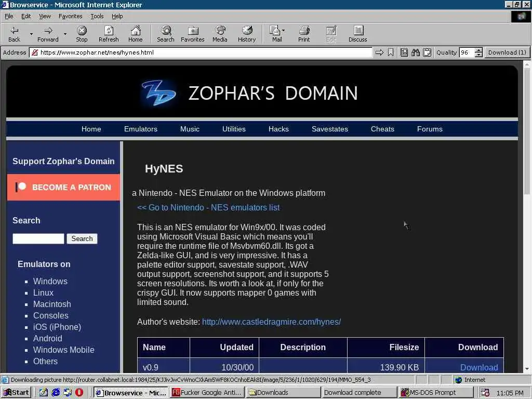The width and height of the screenshot is (532, 399).
Task: Open the Forward history dropdown arrow
Action: click(x=65, y=34)
